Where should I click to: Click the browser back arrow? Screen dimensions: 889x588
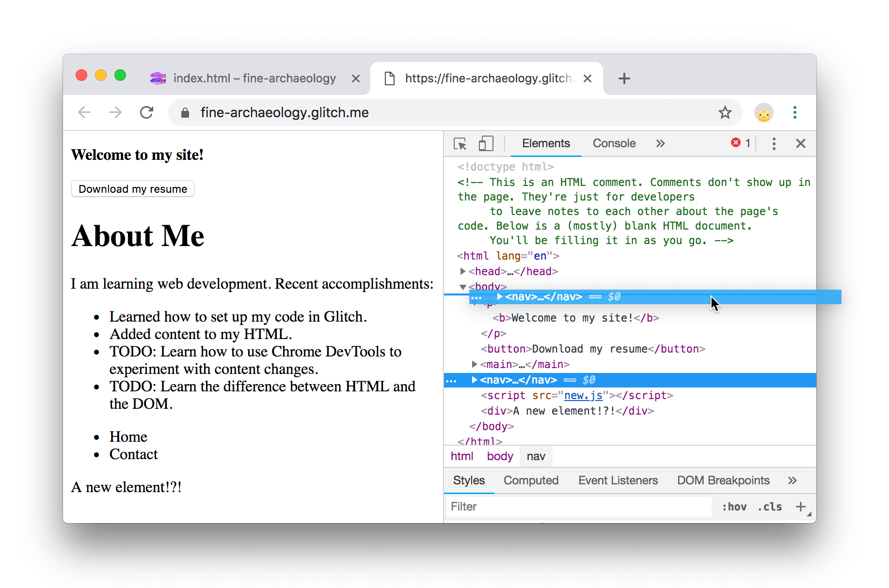84,112
